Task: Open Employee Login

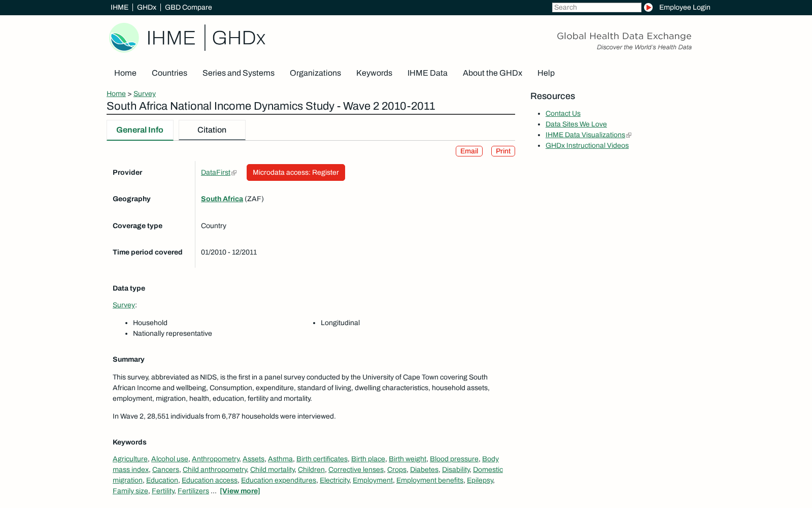Action: (x=685, y=7)
